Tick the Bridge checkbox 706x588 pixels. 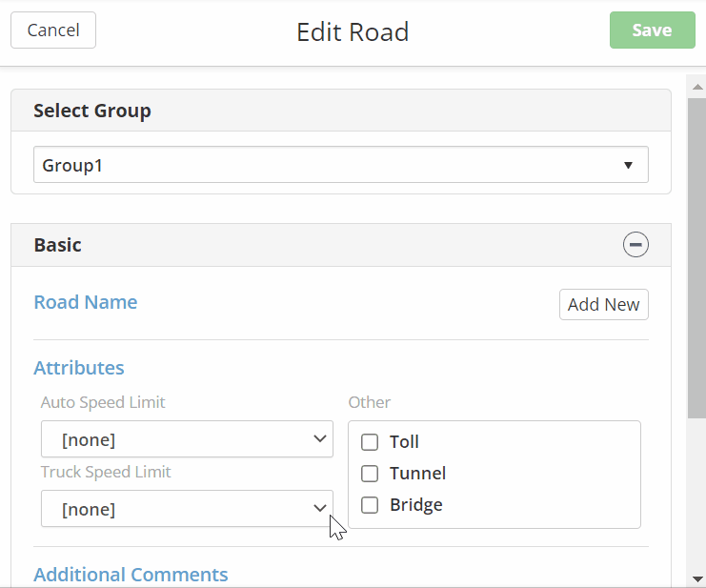coord(370,505)
